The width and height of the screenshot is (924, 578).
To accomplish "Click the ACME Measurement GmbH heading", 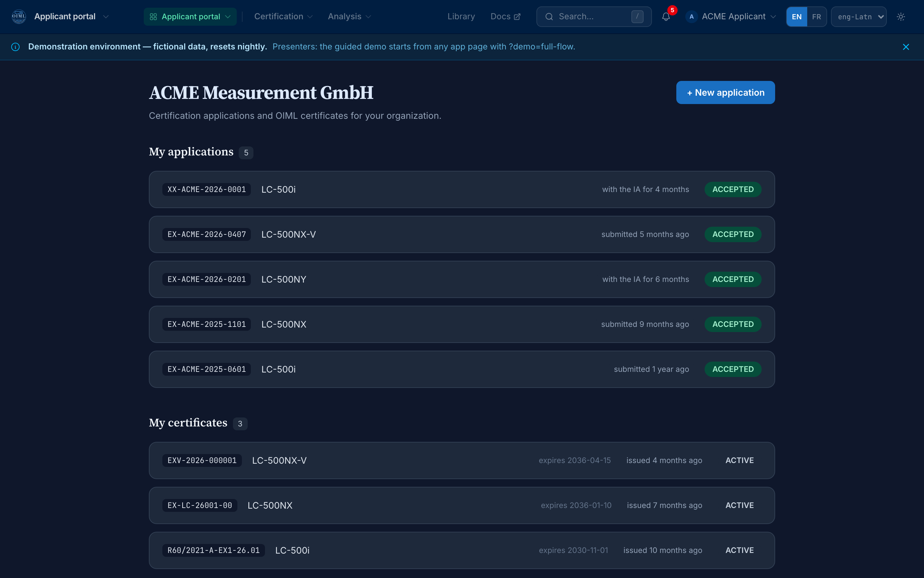I will [261, 93].
